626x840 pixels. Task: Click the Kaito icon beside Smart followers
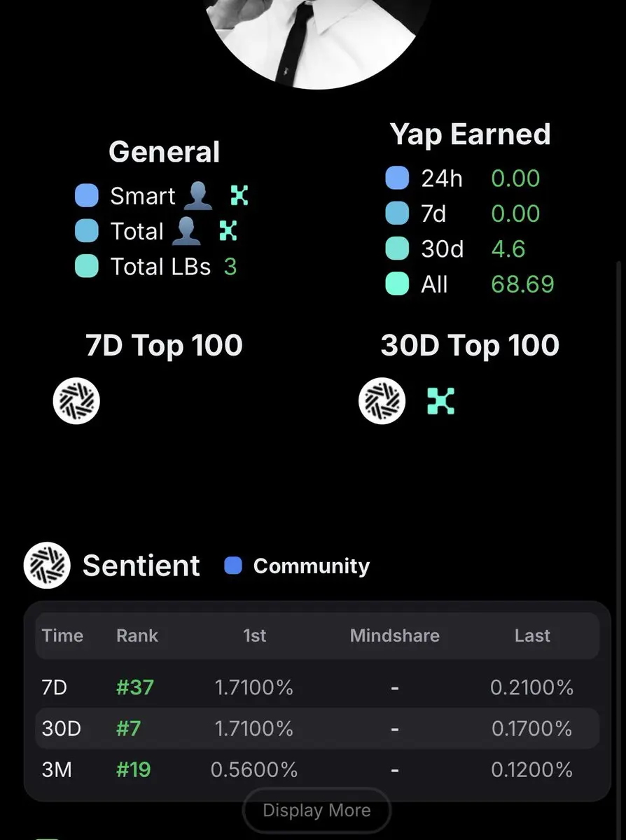click(239, 196)
